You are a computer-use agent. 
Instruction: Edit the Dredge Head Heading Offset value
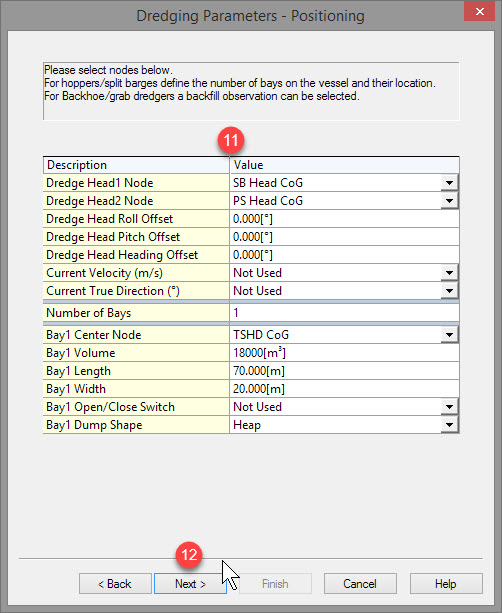[x=344, y=255]
